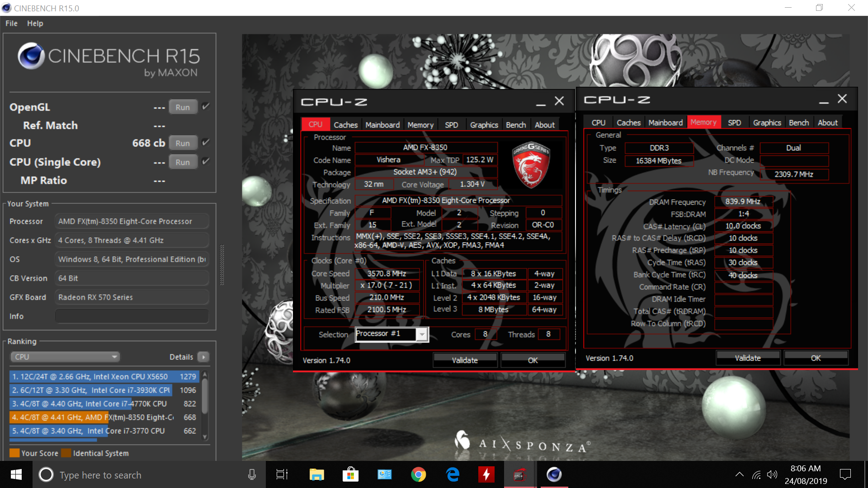Open network Wi-Fi tray icon
868x488 pixels.
click(x=756, y=474)
